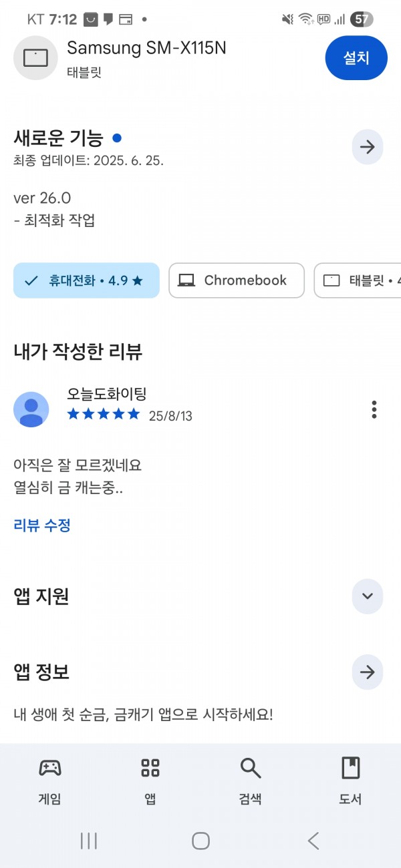Select the Chromebook device chip
This screenshot has height=868, width=401.
point(237,280)
